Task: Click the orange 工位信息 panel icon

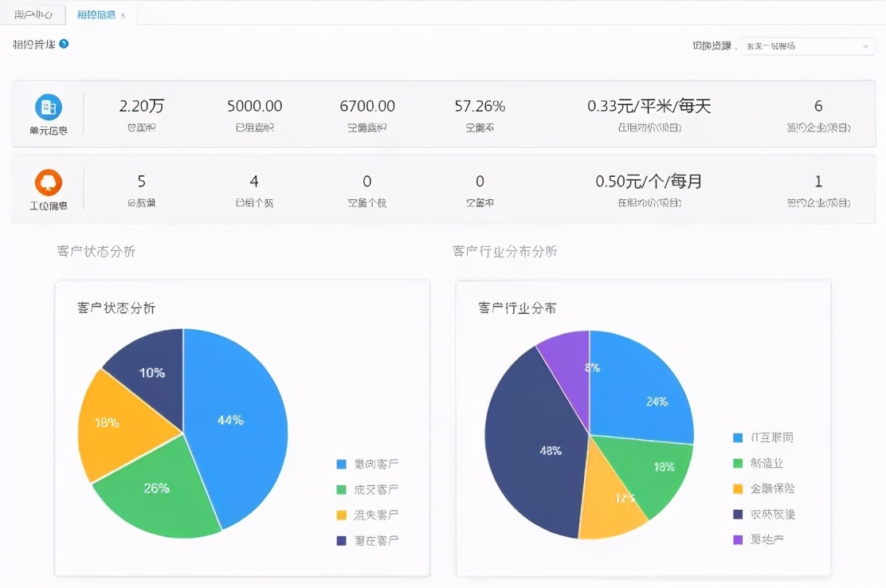Action: pyautogui.click(x=47, y=182)
